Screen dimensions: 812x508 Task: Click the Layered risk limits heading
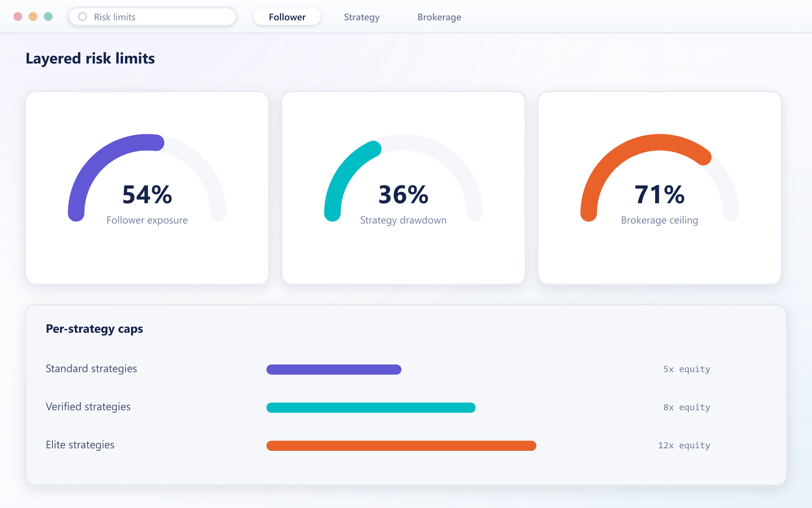pyautogui.click(x=90, y=58)
